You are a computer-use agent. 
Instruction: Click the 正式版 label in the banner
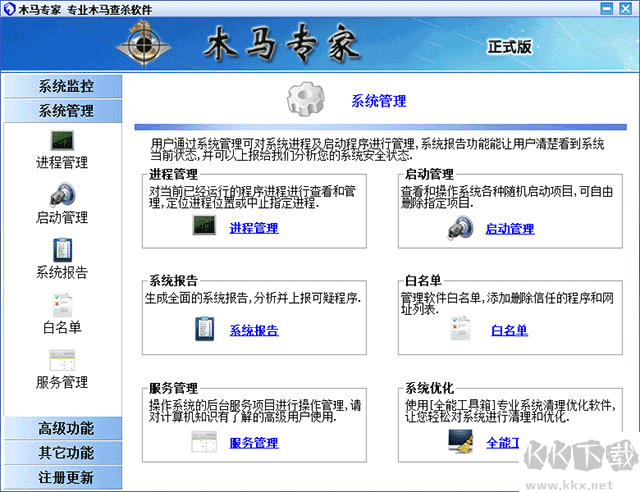(x=510, y=47)
